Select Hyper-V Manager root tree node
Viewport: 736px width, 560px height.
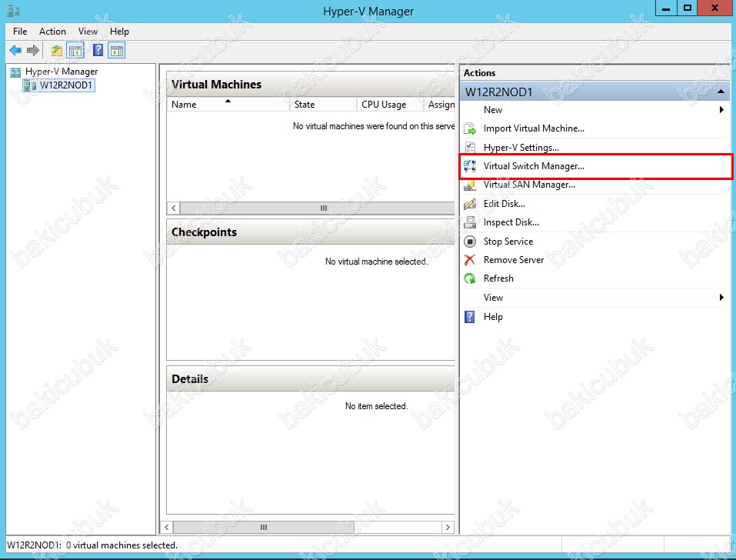tap(62, 72)
